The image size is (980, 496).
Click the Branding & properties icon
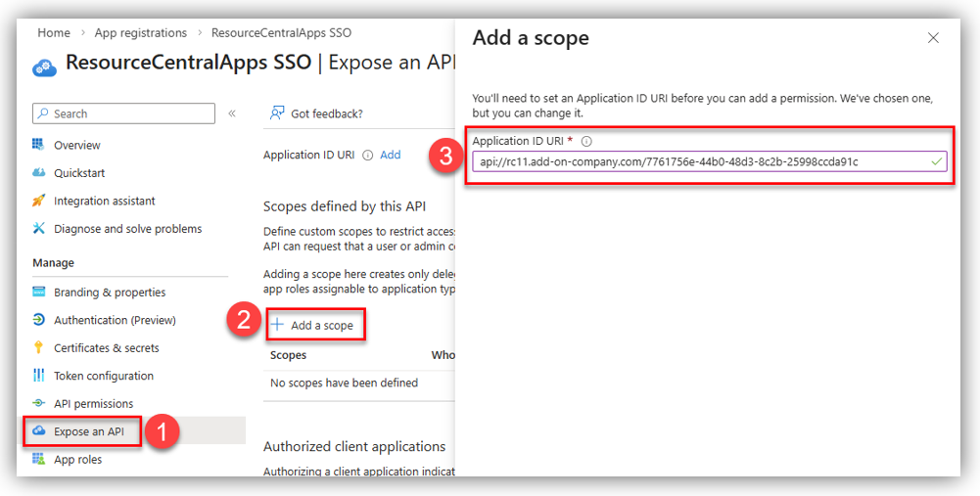click(38, 292)
